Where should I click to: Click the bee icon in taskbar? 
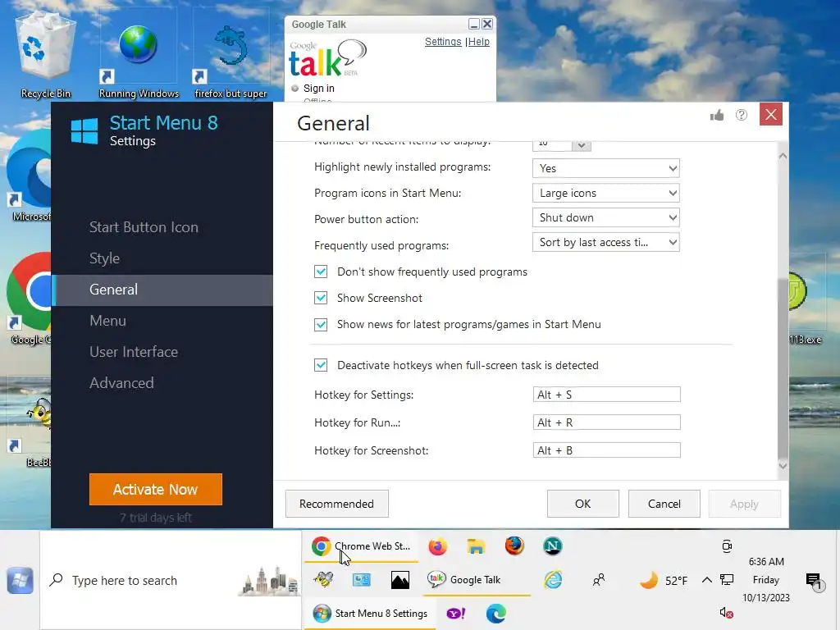point(323,580)
